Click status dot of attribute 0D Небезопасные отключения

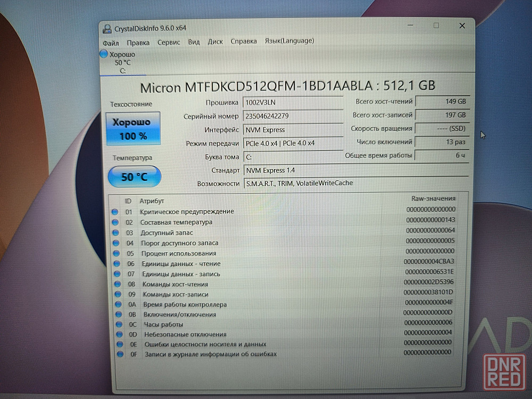[119, 334]
